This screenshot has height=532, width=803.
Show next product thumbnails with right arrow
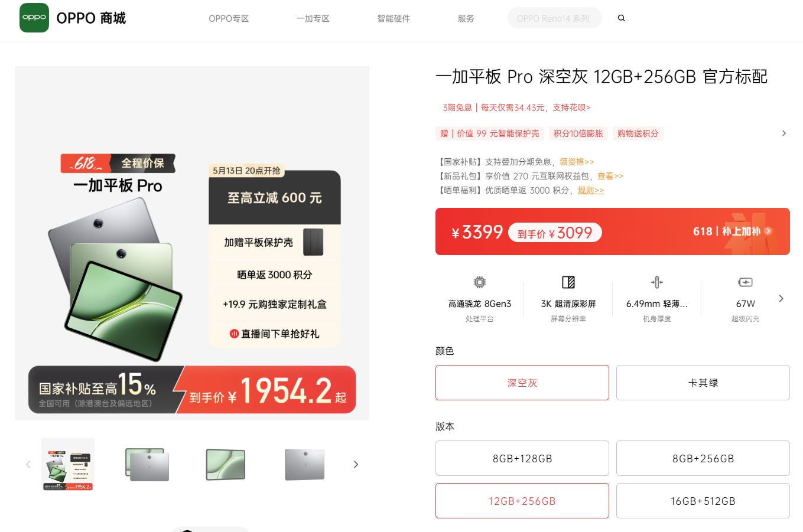click(x=356, y=465)
